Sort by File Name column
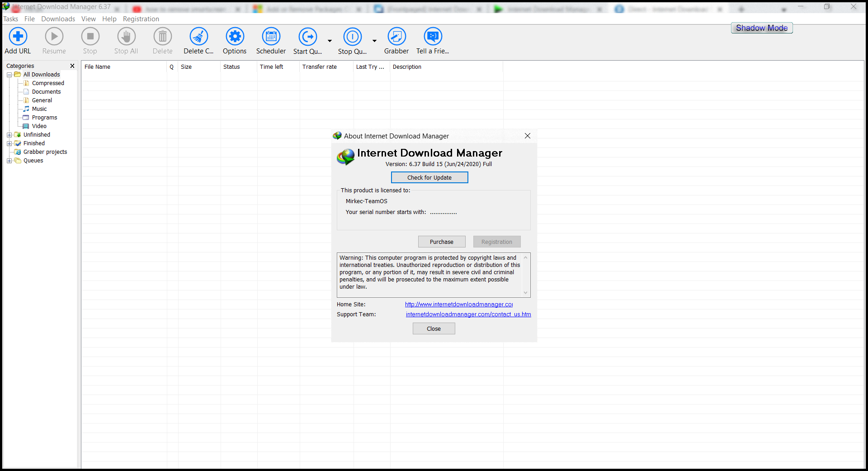This screenshot has height=471, width=868. [x=124, y=67]
